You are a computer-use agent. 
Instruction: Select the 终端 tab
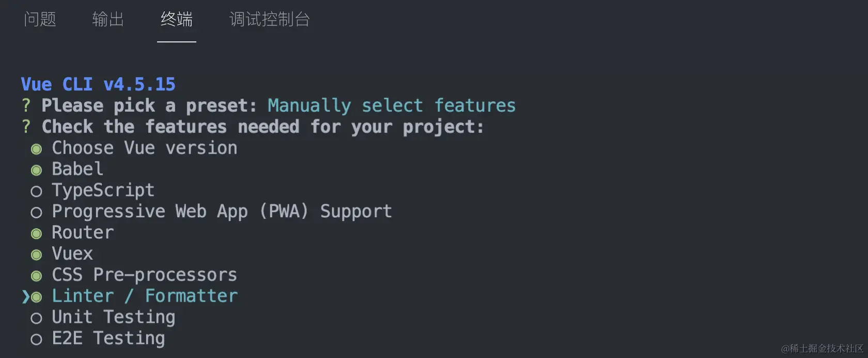[176, 20]
